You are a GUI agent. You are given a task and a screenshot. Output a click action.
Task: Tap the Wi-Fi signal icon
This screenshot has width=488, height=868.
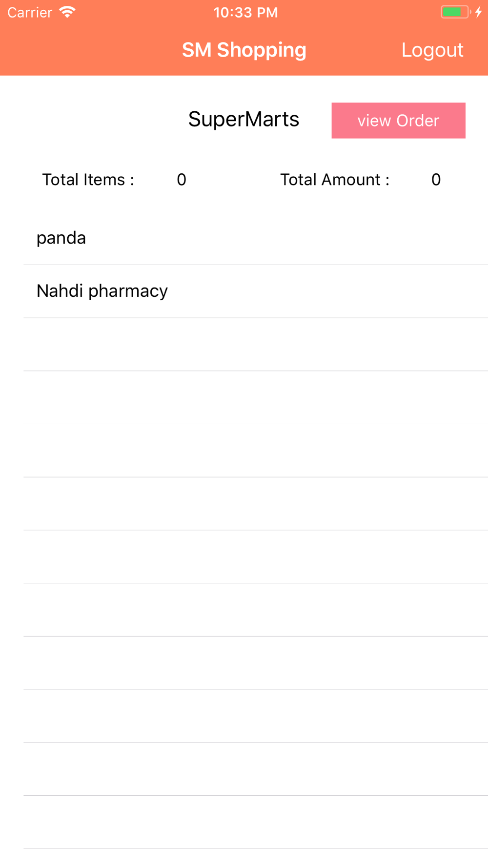click(x=67, y=12)
